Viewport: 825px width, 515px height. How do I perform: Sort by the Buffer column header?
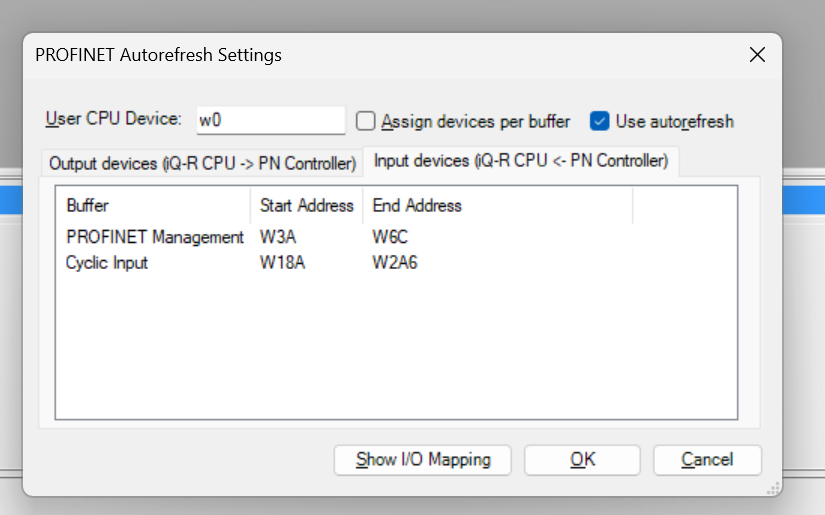pyautogui.click(x=153, y=205)
